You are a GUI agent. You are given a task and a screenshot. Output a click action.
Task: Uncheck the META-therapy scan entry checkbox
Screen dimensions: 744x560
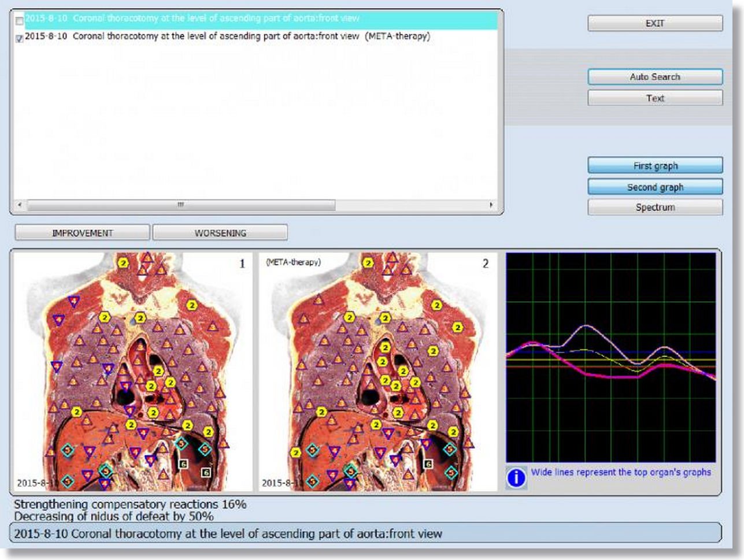tap(19, 38)
